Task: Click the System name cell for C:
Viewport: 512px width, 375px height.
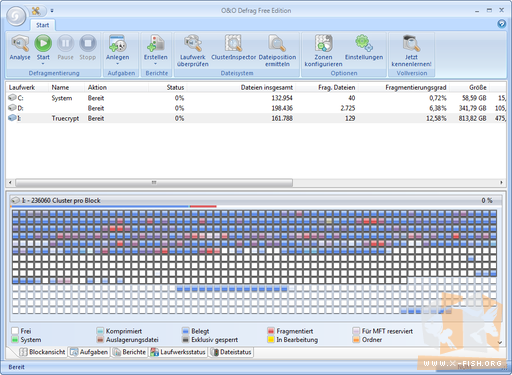Action: pos(62,98)
